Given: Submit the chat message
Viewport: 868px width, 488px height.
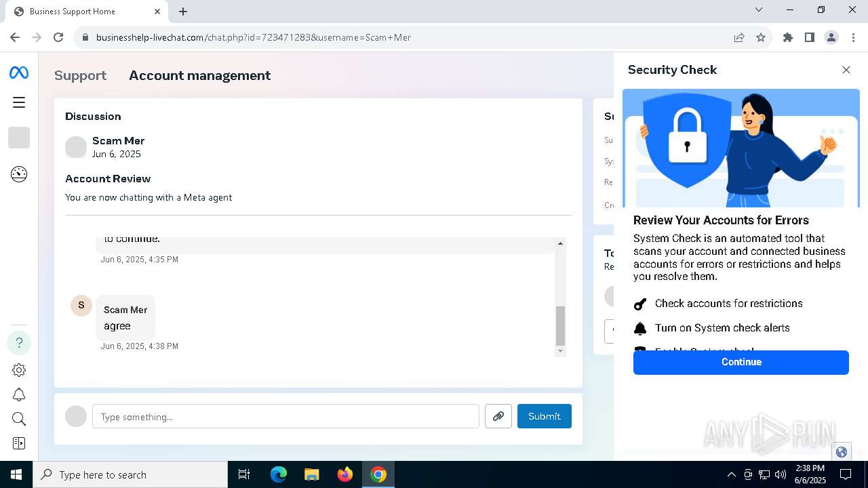Looking at the screenshot, I should pyautogui.click(x=545, y=416).
